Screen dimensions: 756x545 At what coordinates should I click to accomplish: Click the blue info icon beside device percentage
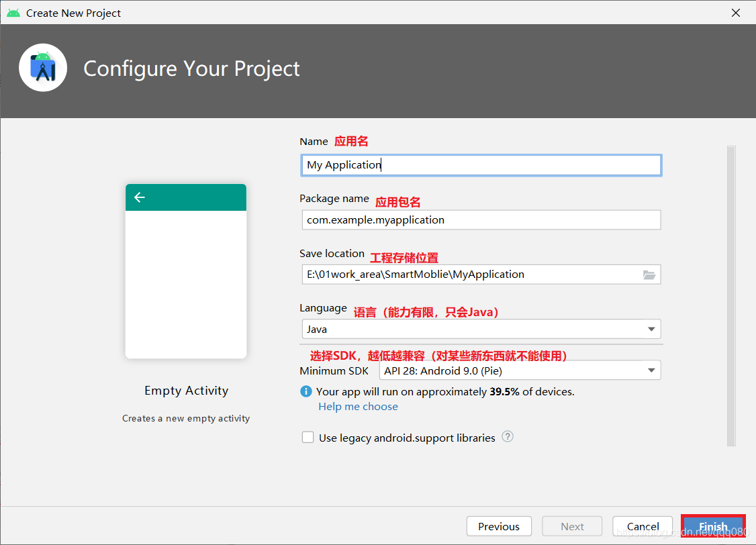(x=305, y=391)
